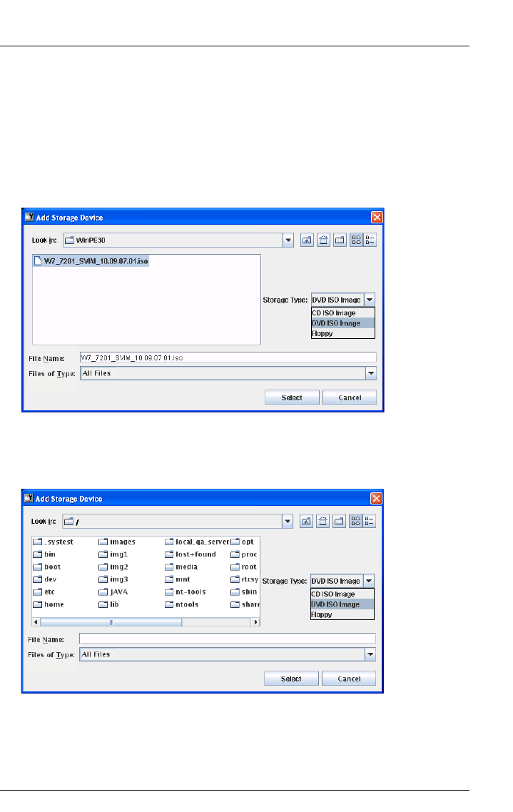Switch to List view in root folder dialog

point(355,522)
